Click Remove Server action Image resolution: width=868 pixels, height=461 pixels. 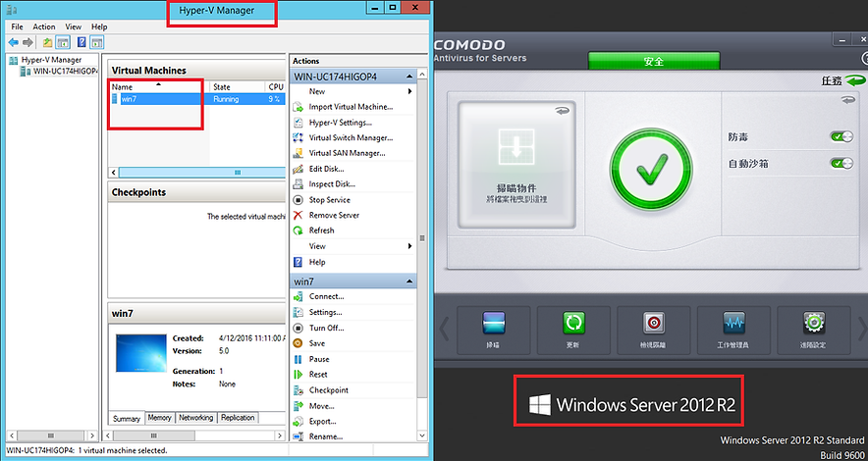334,215
